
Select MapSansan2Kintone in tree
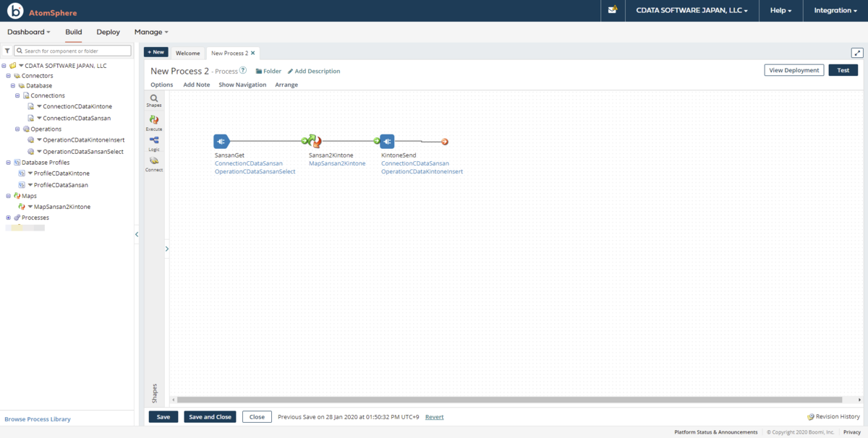(x=62, y=207)
